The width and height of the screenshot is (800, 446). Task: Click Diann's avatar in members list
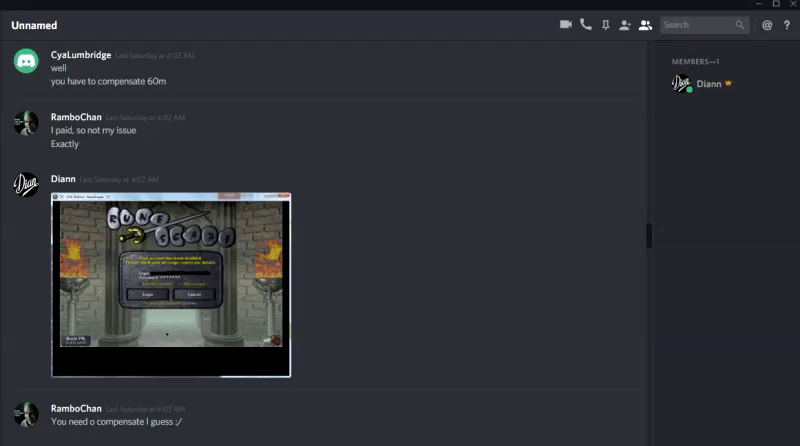681,84
